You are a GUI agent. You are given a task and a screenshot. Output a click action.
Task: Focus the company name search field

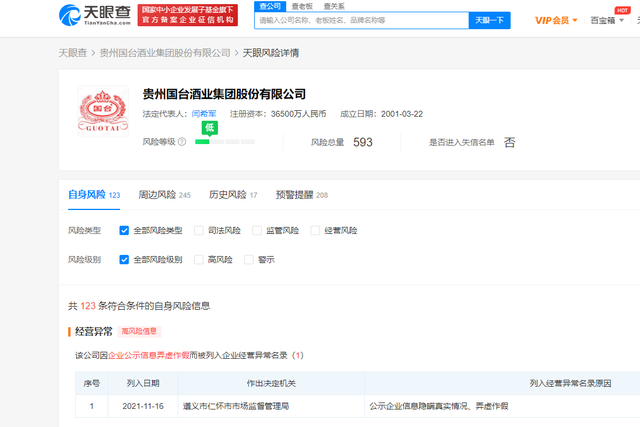360,20
